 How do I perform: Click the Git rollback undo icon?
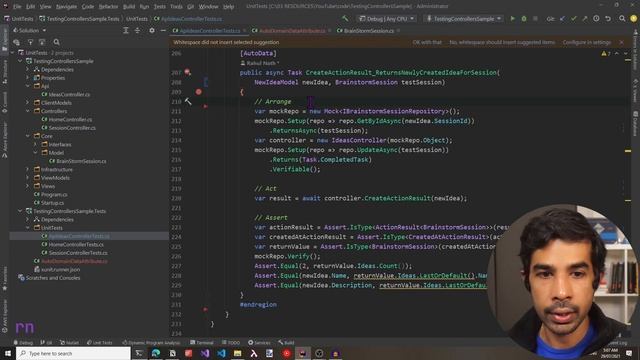608,19
